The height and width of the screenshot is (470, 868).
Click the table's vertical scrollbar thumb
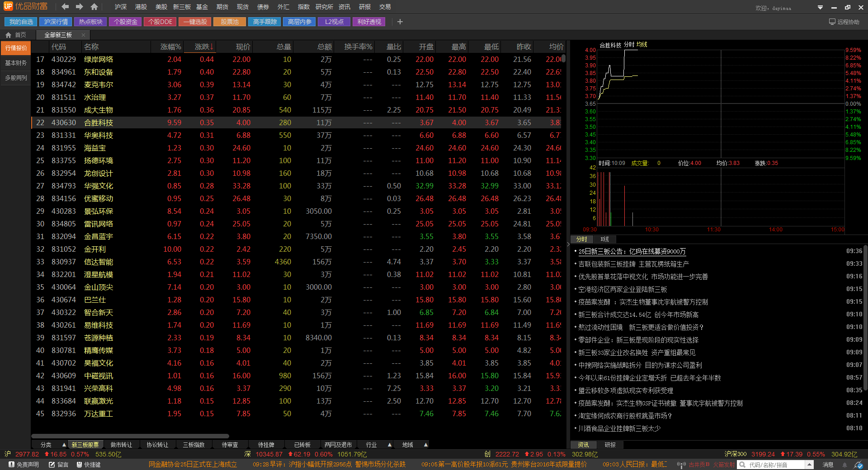tap(563, 57)
